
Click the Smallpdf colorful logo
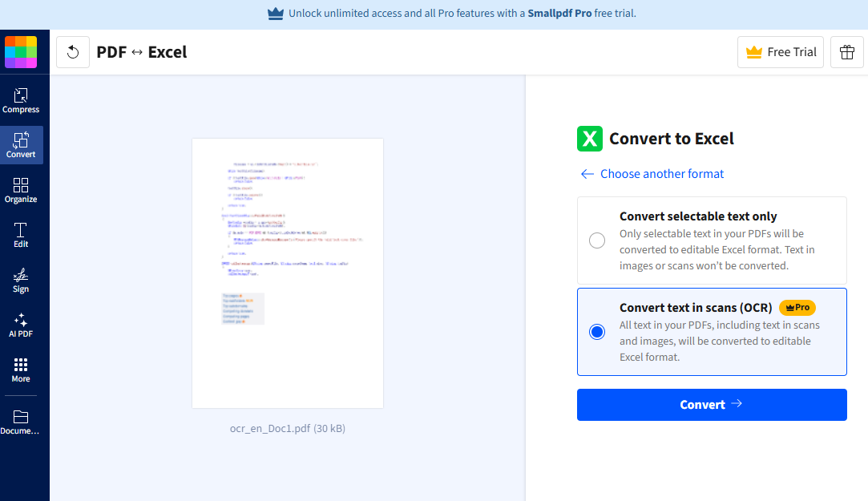point(21,52)
